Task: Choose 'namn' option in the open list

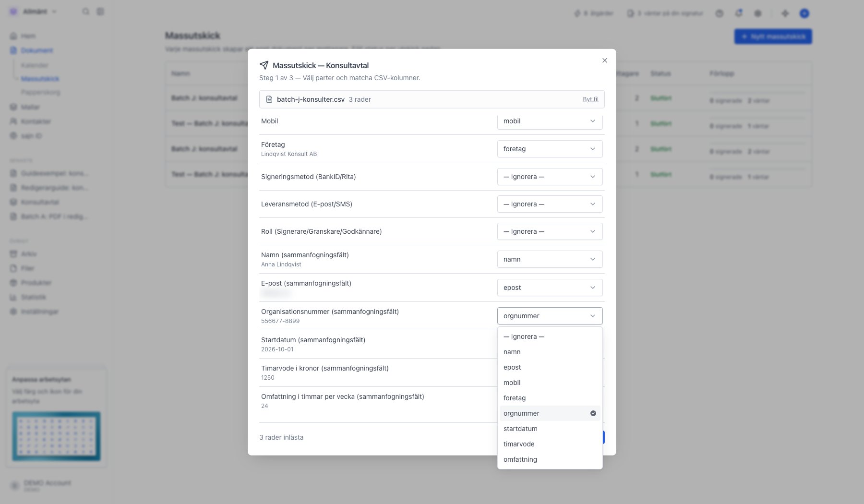Action: tap(550, 352)
